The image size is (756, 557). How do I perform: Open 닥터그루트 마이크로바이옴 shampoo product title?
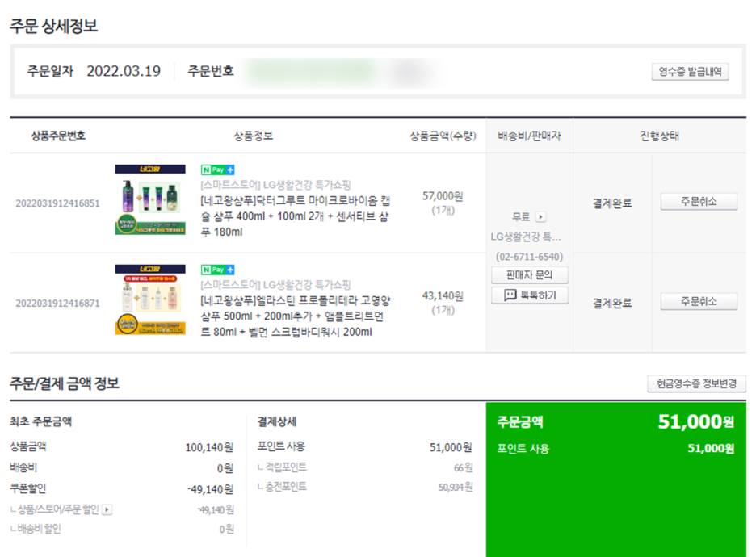(x=295, y=216)
